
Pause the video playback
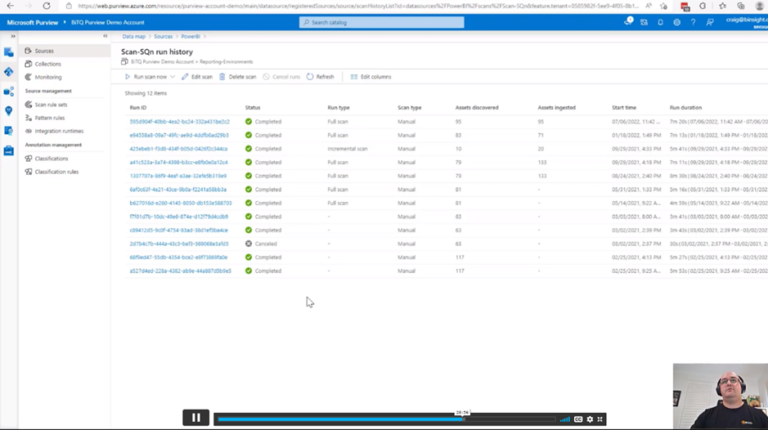click(196, 418)
